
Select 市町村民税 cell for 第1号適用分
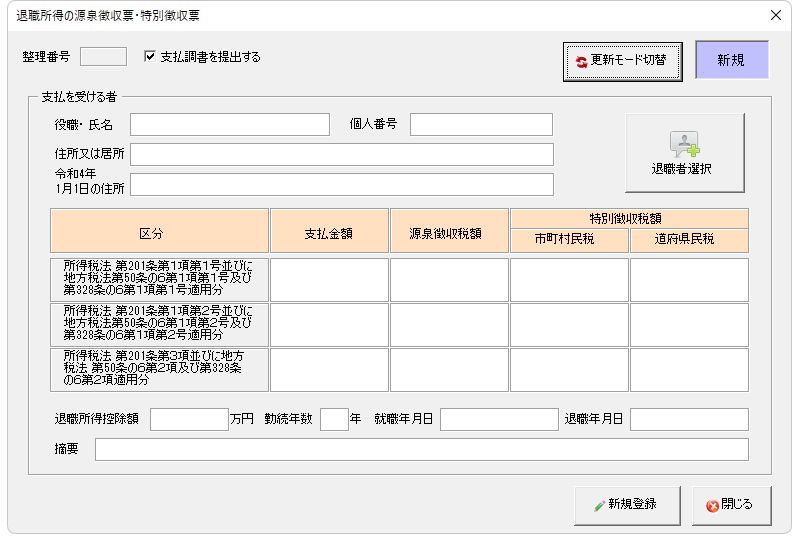(569, 280)
